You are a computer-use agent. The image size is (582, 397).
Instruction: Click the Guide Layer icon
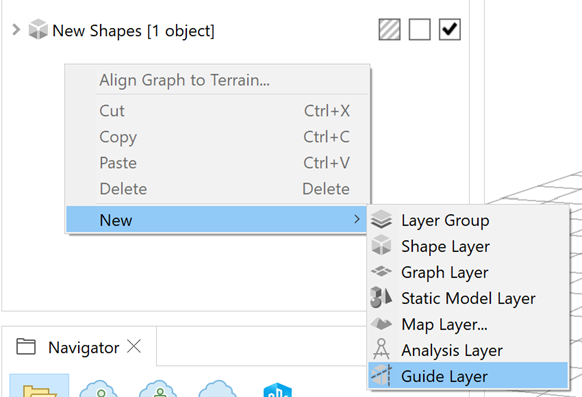[x=381, y=375]
